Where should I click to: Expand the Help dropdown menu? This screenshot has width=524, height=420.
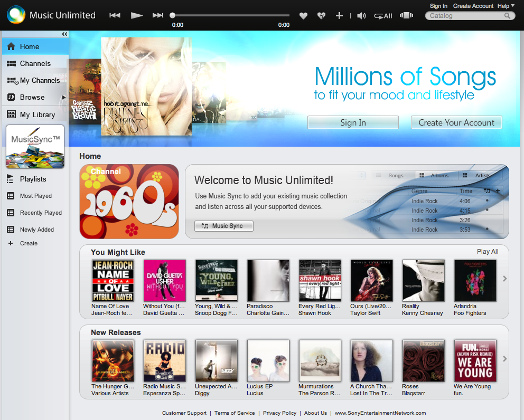[506, 6]
